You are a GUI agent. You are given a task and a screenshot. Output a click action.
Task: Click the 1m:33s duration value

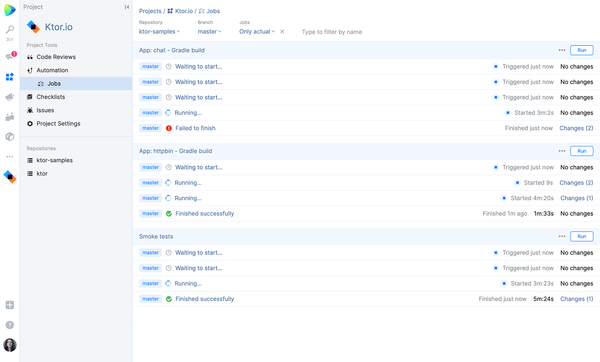(544, 214)
